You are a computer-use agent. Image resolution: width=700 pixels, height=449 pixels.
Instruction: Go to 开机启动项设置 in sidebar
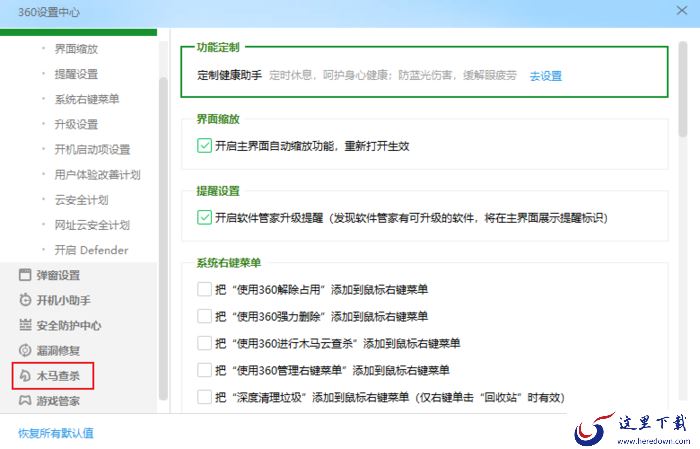point(92,149)
